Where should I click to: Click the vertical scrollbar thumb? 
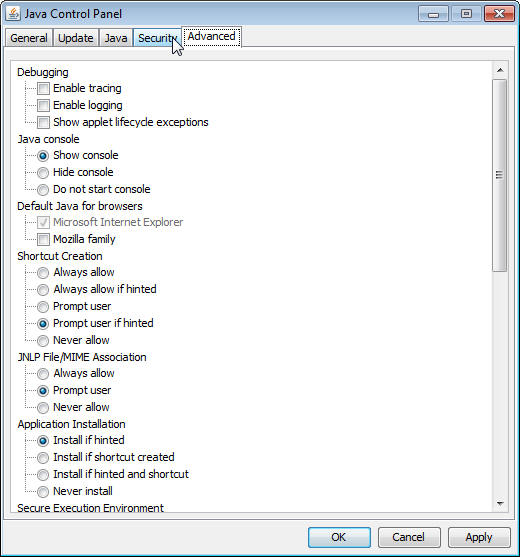(x=500, y=175)
